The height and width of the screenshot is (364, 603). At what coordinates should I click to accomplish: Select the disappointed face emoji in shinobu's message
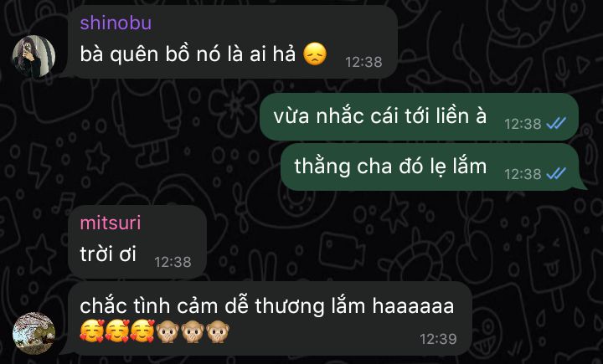[x=315, y=54]
